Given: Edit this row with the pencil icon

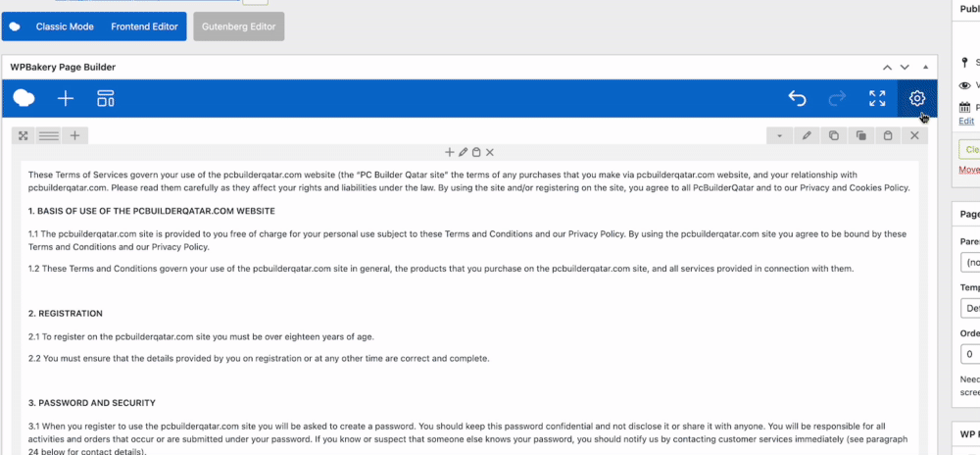Looking at the screenshot, I should pyautogui.click(x=807, y=135).
